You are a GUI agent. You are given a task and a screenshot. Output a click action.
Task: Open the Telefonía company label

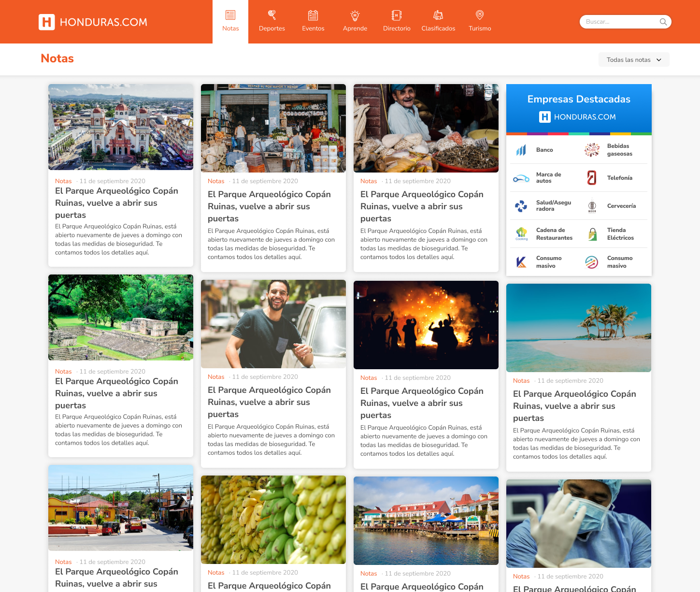pos(620,178)
